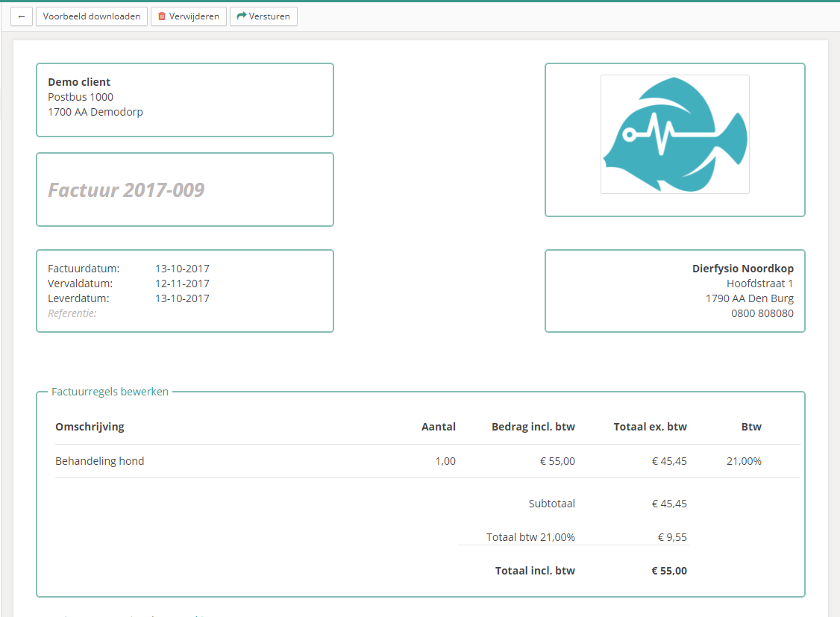Select Hoofdstraat 1 address line

[x=759, y=284]
